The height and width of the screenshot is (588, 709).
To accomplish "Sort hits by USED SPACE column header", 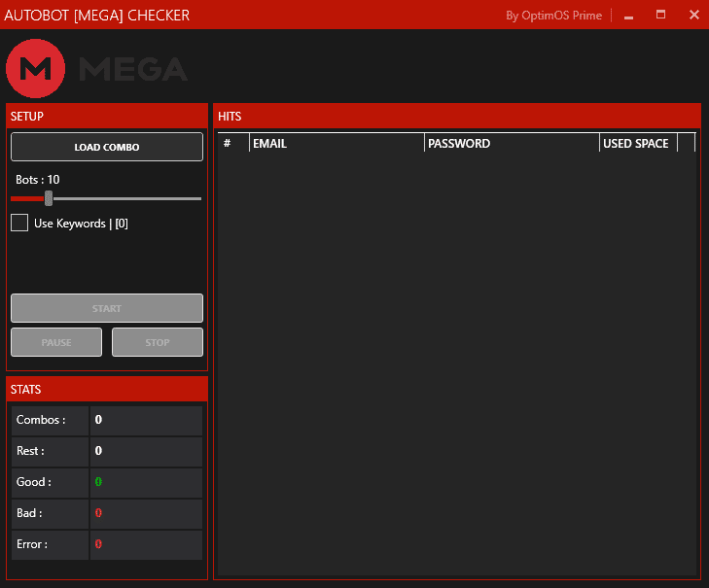I will (638, 143).
